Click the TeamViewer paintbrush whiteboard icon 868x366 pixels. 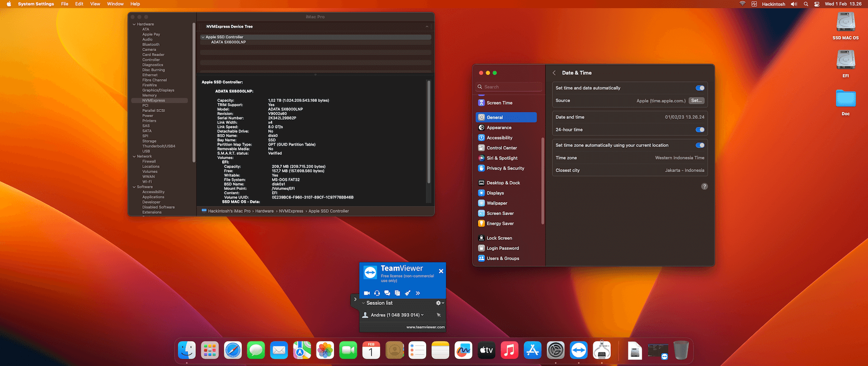(408, 293)
